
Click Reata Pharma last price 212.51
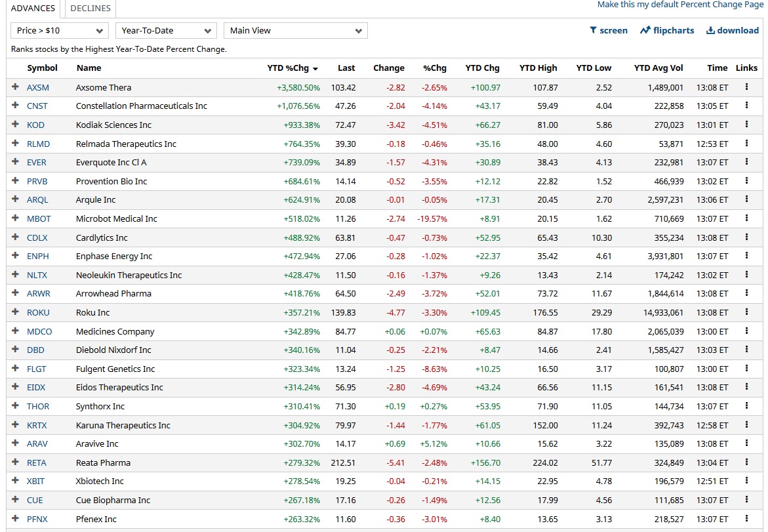(344, 463)
